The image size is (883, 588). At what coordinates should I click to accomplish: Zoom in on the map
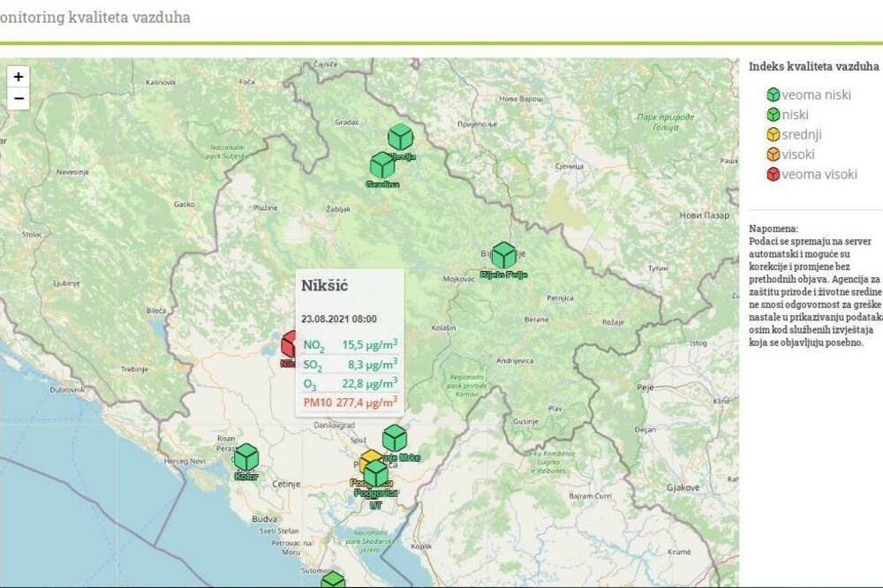[18, 77]
